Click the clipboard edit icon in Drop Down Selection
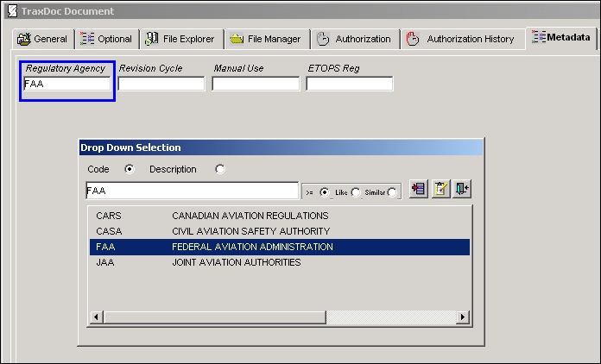601x364 pixels. [440, 189]
